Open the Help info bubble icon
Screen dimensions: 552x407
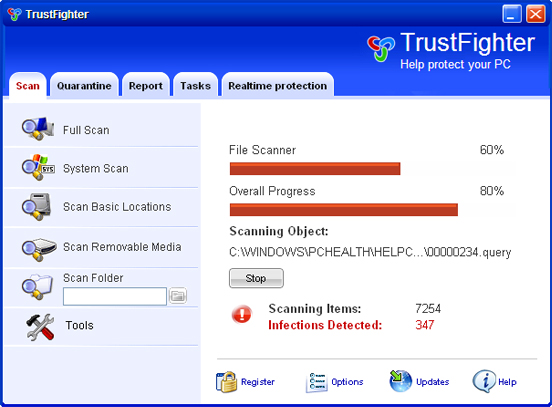(484, 381)
